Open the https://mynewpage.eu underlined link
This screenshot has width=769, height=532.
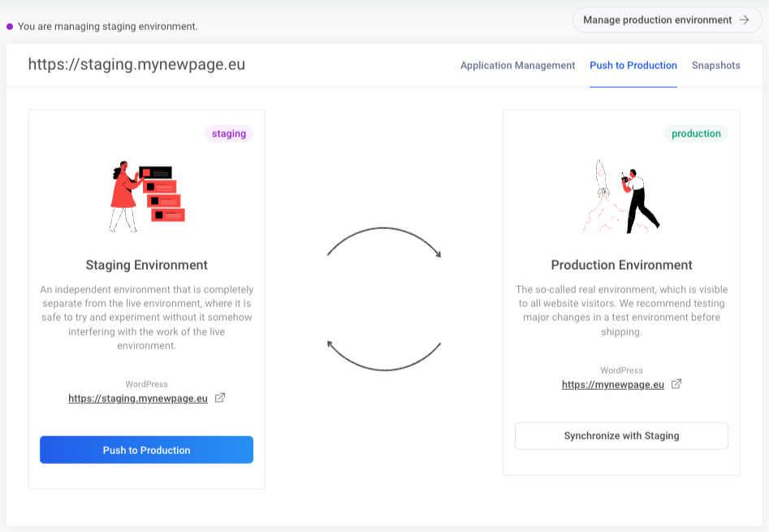tap(613, 385)
